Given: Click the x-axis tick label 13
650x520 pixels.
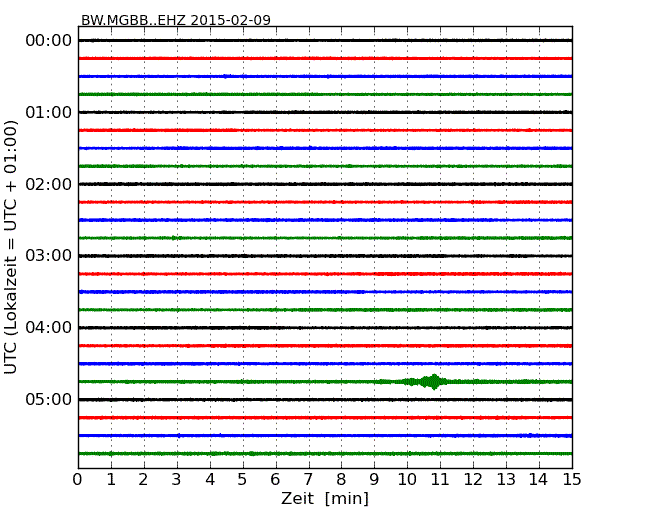Looking at the screenshot, I should [x=506, y=480].
